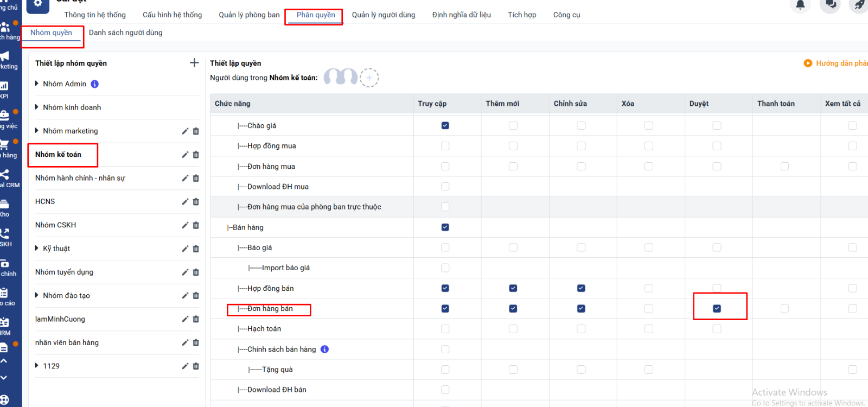868x407 pixels.
Task: Open the Tích hợp menu tab
Action: pos(521,15)
